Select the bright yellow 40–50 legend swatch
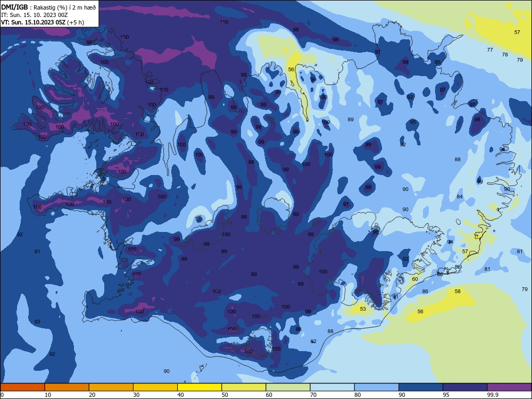532x399 pixels. (199, 387)
